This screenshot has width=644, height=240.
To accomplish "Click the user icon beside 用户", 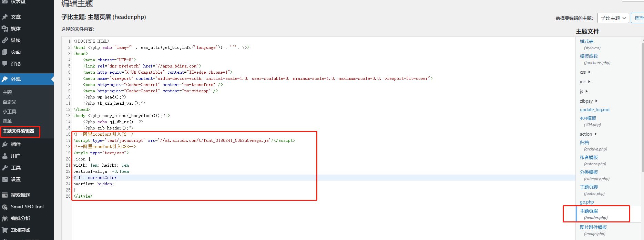I will (5, 156).
